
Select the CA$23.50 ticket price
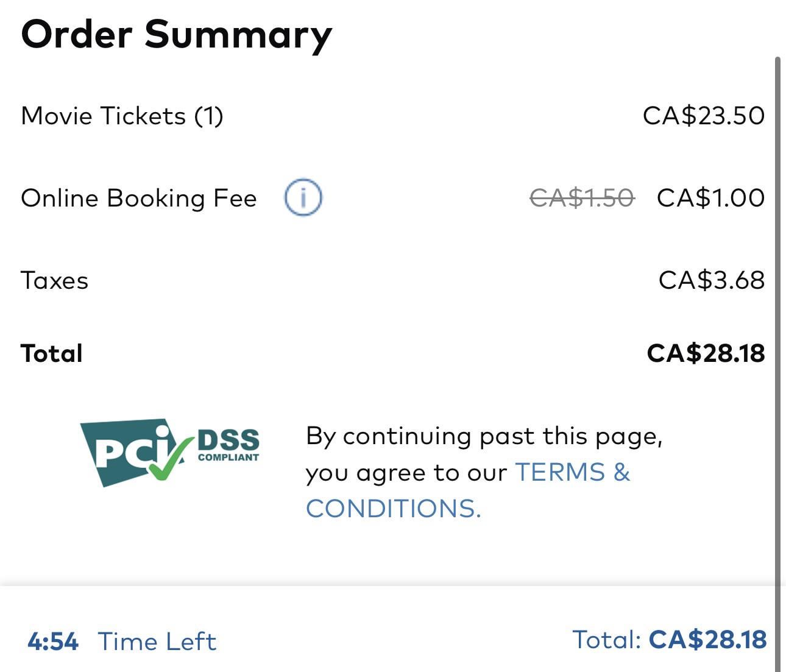[x=704, y=116]
